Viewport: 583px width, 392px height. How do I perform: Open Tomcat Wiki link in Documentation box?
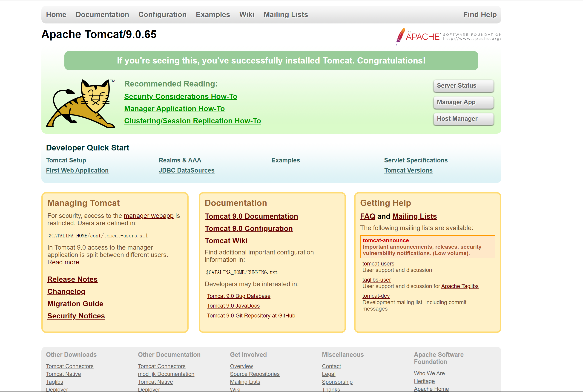[x=226, y=240]
